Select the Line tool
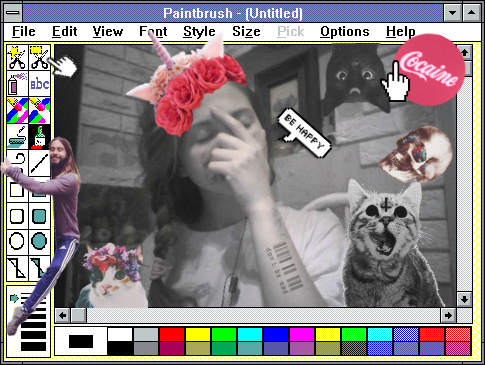 [x=39, y=163]
